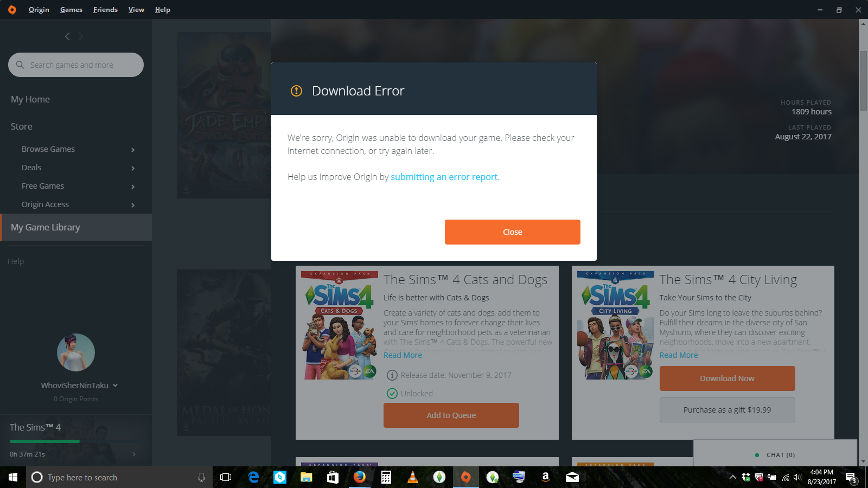Click the volume icon in system tray
The image size is (868, 488).
click(797, 478)
